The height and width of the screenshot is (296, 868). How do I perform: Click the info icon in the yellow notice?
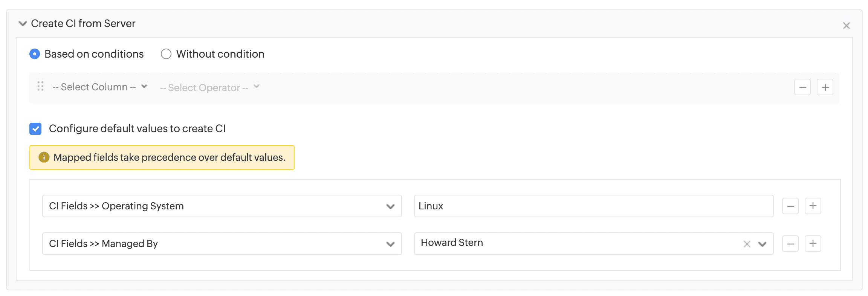(44, 157)
